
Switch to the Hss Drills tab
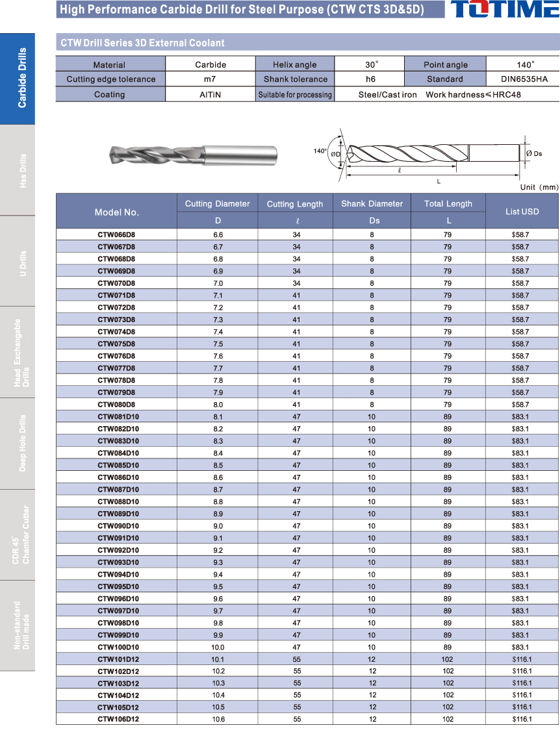[x=18, y=170]
